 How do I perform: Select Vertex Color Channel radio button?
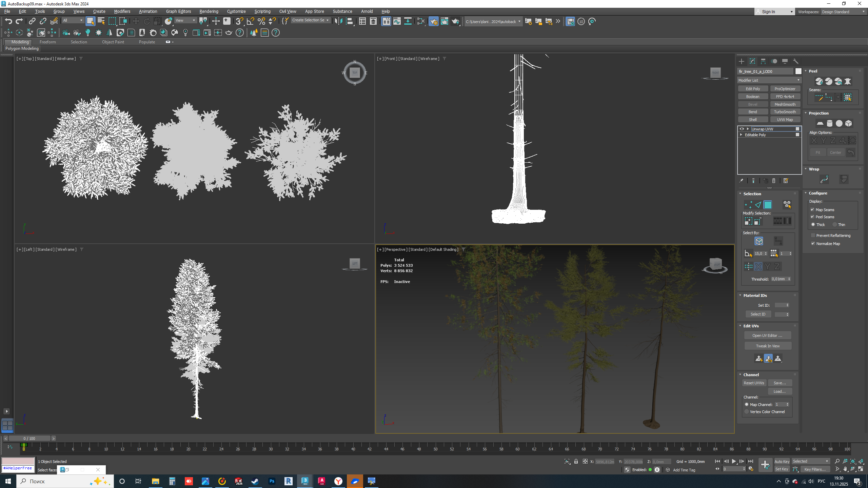(x=747, y=412)
